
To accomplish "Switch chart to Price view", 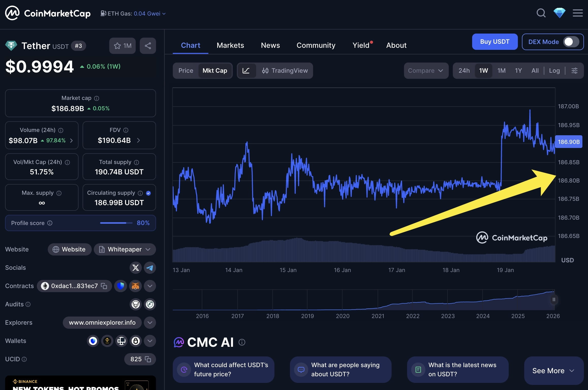I will click(x=186, y=71).
